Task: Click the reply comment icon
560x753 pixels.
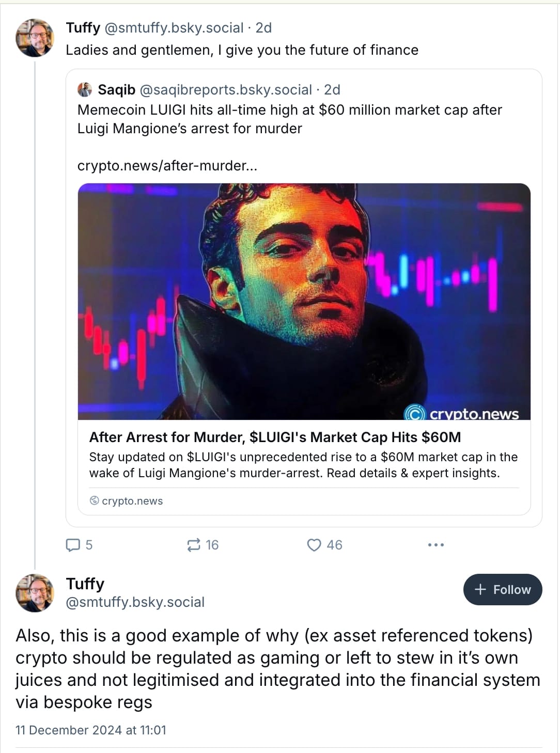Action: [x=73, y=545]
